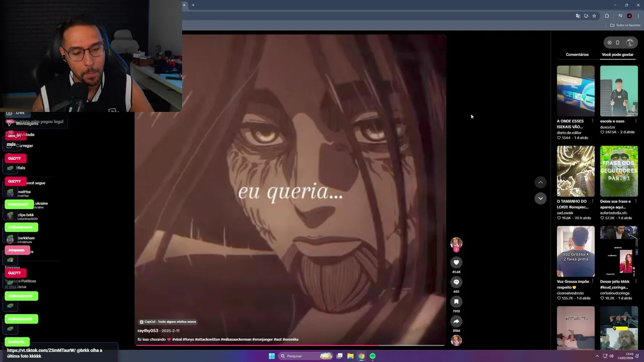Viewport: 644px width, 362px height.
Task: Open 'Desse jeito kkkk' video thumbnail
Action: [x=619, y=251]
